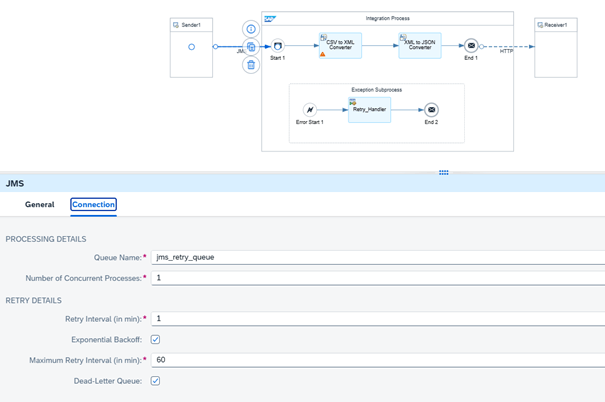Screen dimensions: 605x402
Task: Select the Error Start 1 event
Action: 310,110
